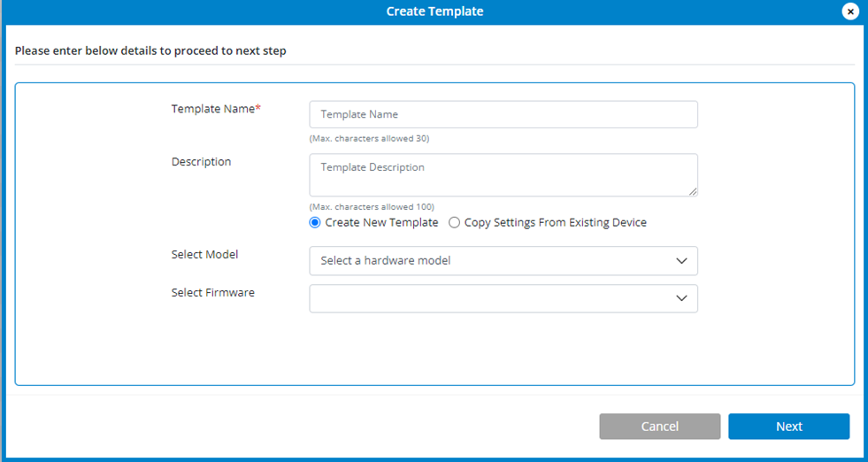Click the 'Please enter below details' instruction text
868x462 pixels.
150,51
